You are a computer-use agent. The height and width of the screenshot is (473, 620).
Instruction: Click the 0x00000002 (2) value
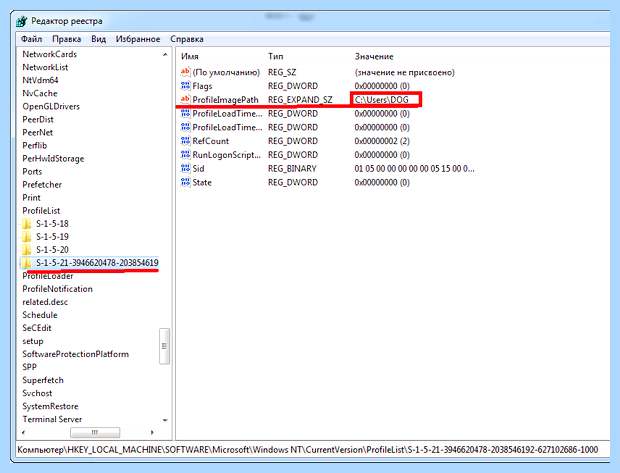[382, 141]
